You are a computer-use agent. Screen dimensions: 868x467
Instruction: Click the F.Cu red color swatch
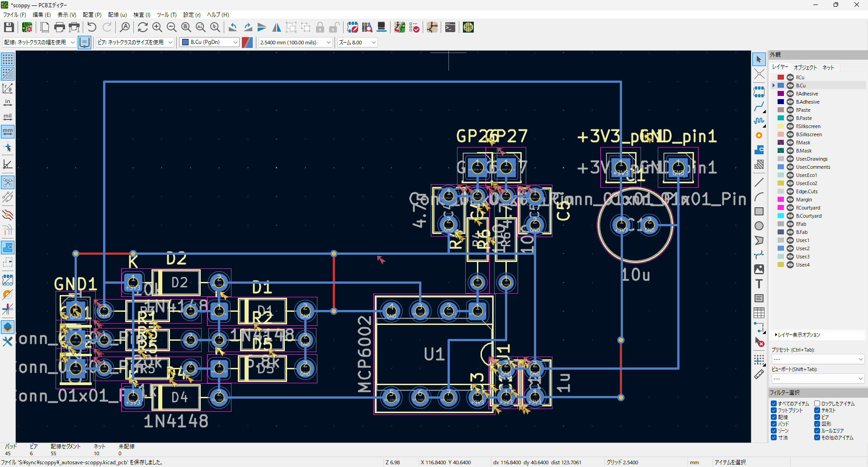click(781, 77)
